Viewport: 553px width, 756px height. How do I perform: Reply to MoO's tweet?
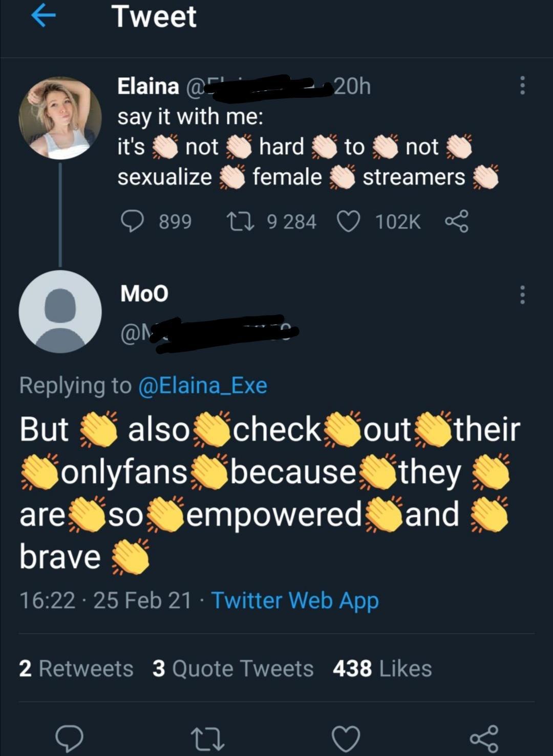click(x=69, y=738)
